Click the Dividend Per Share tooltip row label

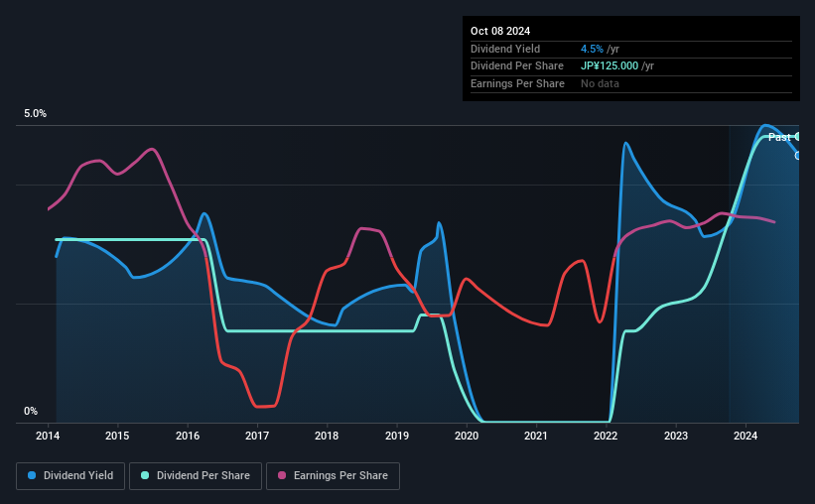[x=516, y=66]
